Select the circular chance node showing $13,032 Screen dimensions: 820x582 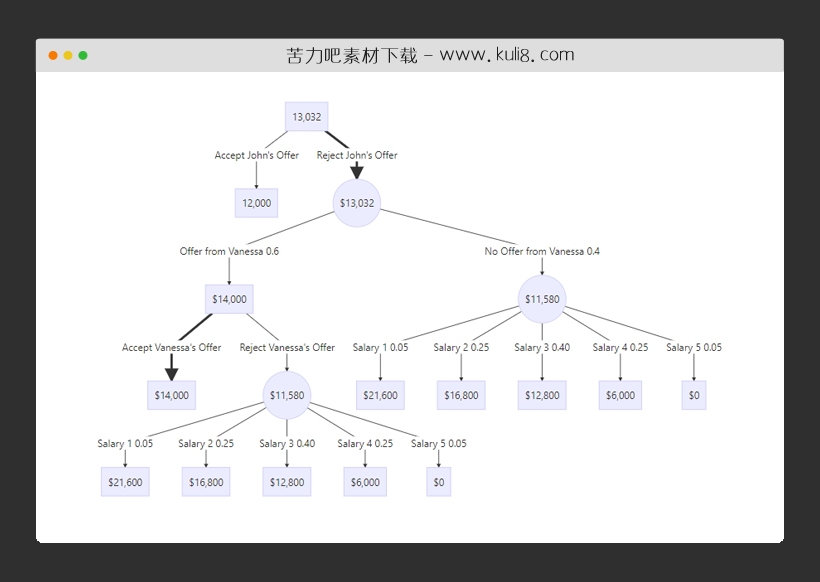(x=357, y=203)
